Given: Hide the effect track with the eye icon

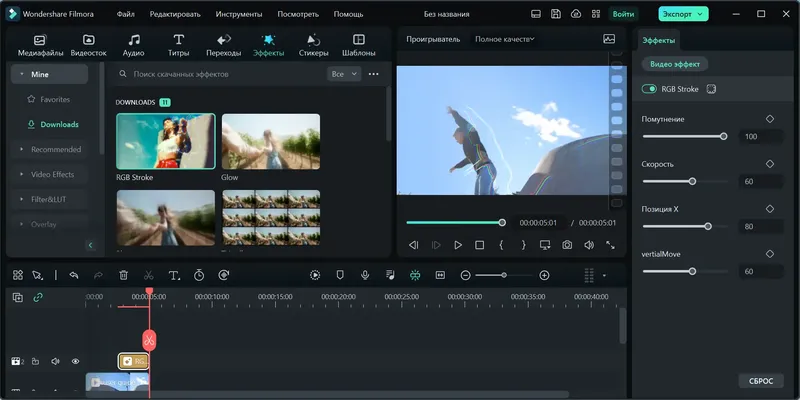Looking at the screenshot, I should [x=75, y=361].
